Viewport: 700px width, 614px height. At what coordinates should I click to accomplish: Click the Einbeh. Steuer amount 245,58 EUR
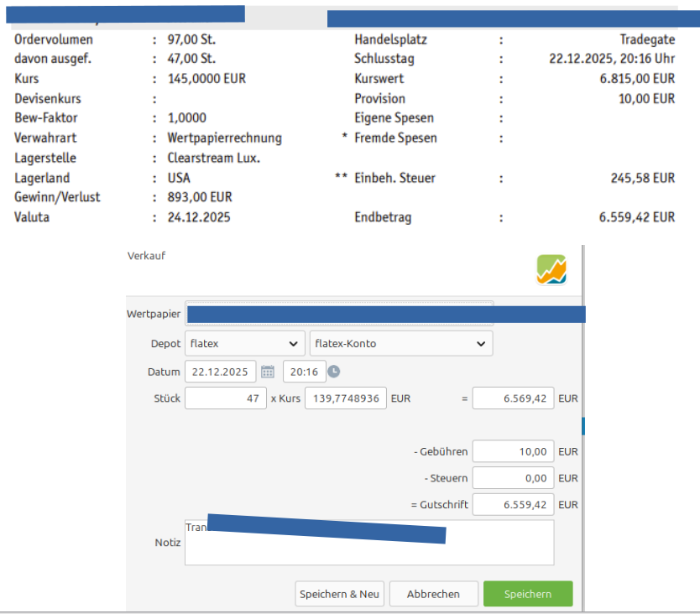(x=642, y=178)
